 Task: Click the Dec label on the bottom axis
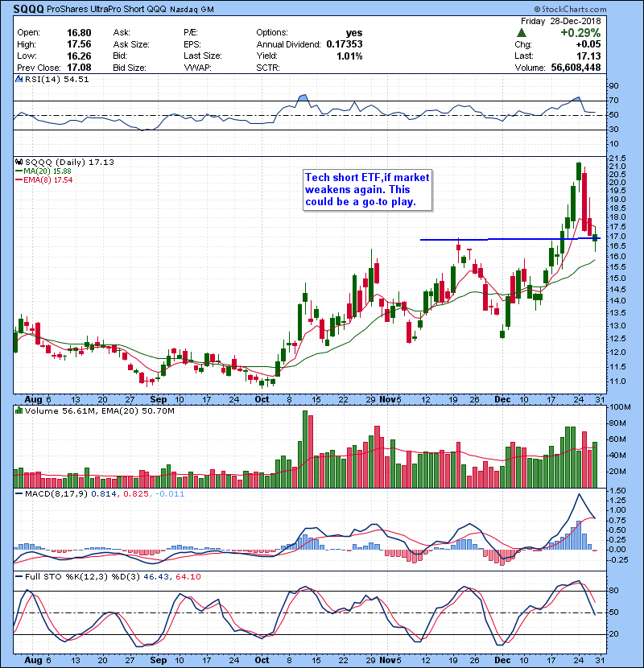pyautogui.click(x=502, y=660)
